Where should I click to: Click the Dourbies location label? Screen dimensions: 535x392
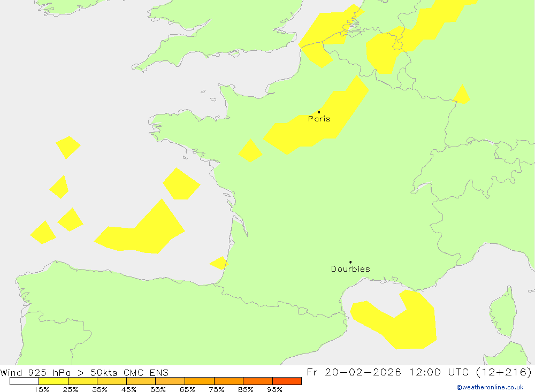tap(350, 269)
